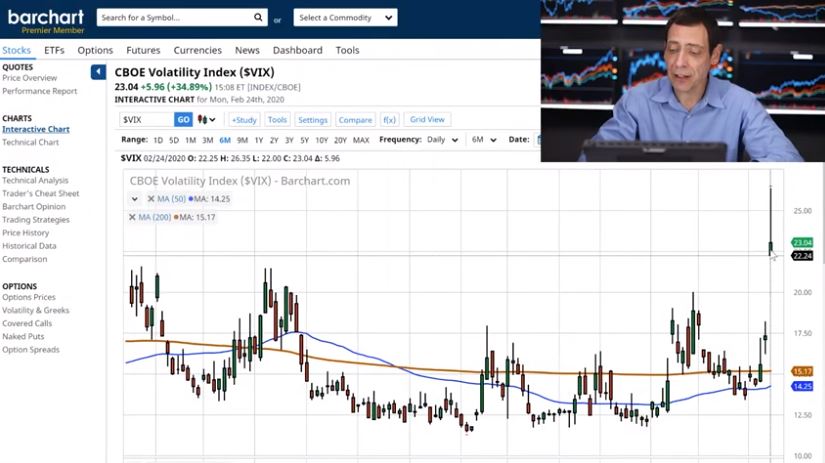
Task: Open Volatility & Greeks link
Action: click(36, 310)
